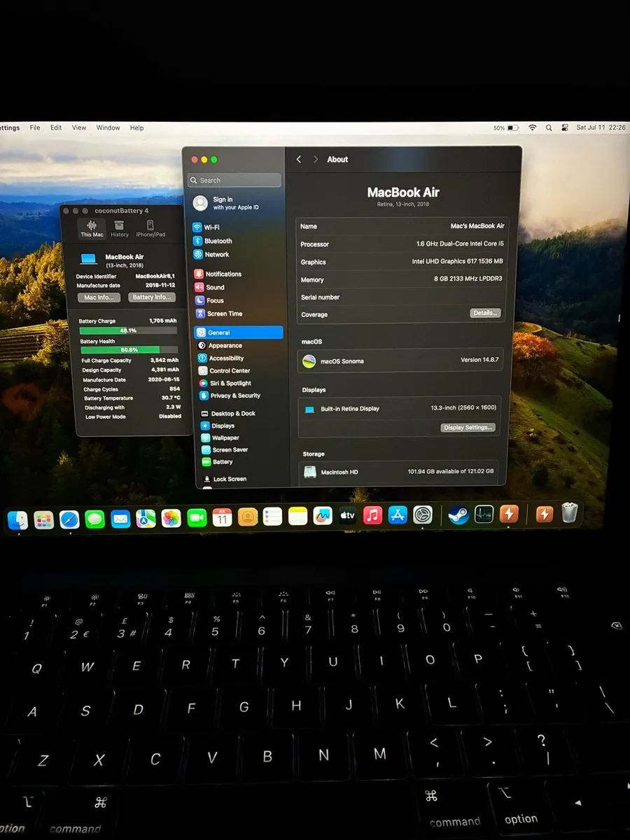The height and width of the screenshot is (840, 630).
Task: Open Control Center from menu bar
Action: tap(564, 128)
